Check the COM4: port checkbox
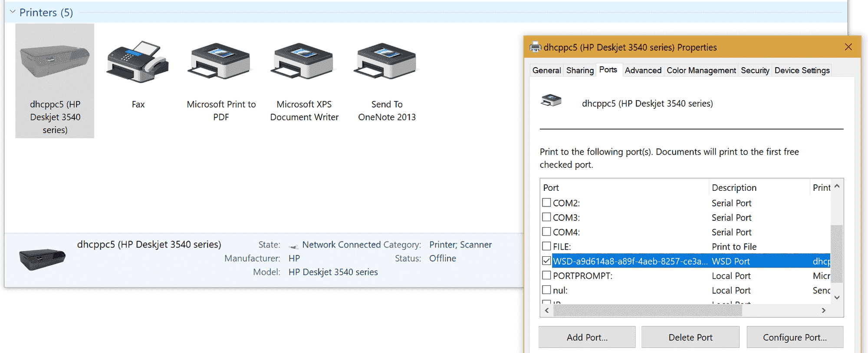The image size is (868, 353). tap(546, 232)
